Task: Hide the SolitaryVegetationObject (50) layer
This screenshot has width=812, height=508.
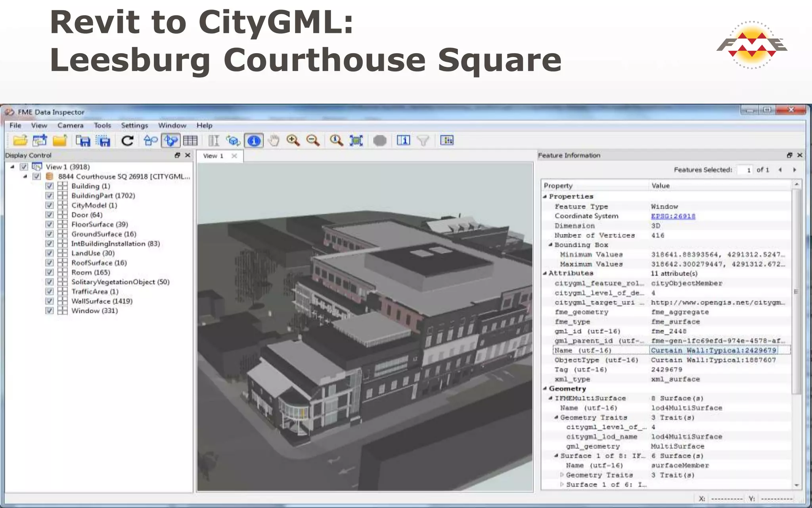Action: [49, 282]
